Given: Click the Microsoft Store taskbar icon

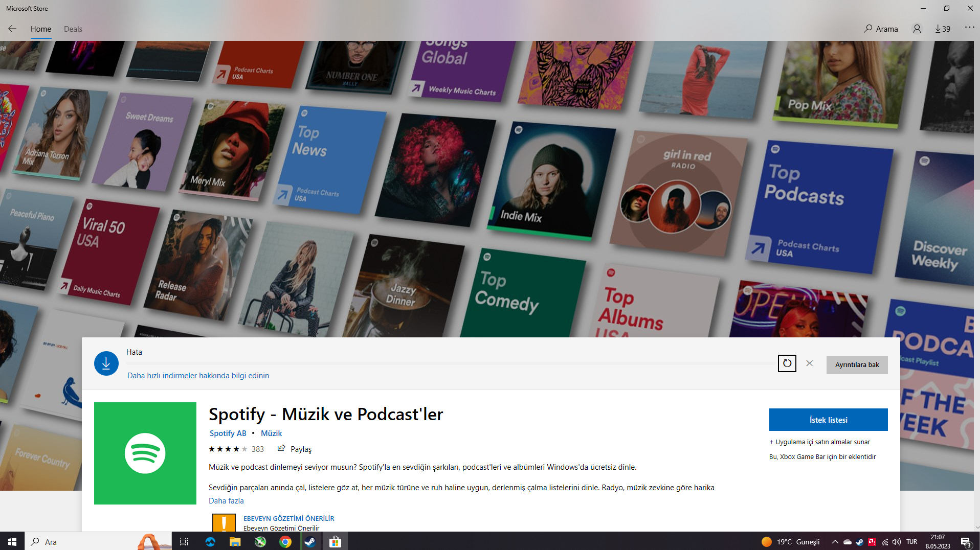Looking at the screenshot, I should (335, 541).
